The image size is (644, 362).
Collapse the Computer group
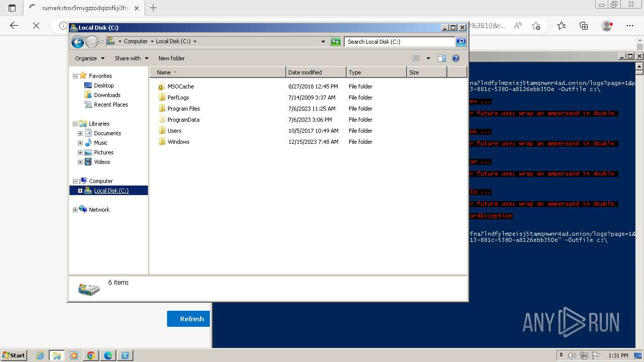(75, 181)
